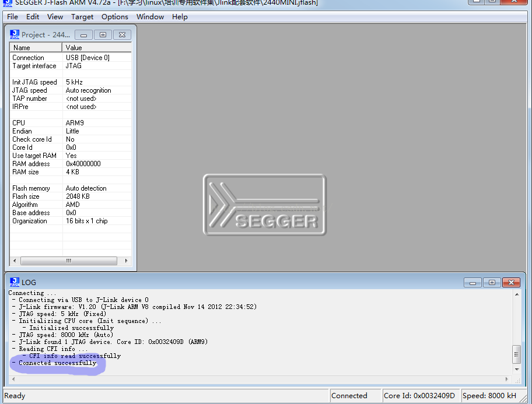Viewport: 532px width, 404px height.
Task: Close the Project panel
Action: tap(122, 34)
